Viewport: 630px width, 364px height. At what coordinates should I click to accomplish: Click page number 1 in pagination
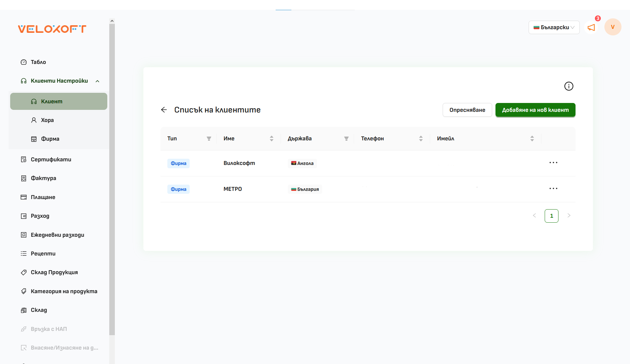(552, 216)
